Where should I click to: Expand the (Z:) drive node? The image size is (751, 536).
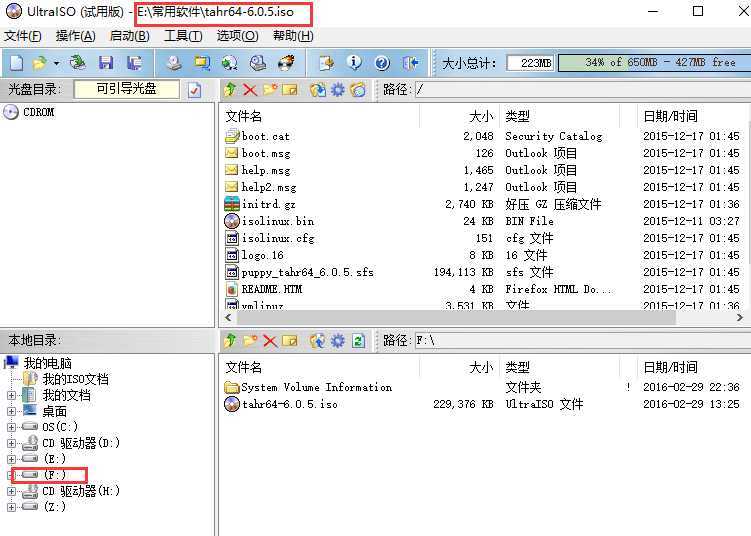click(x=11, y=507)
